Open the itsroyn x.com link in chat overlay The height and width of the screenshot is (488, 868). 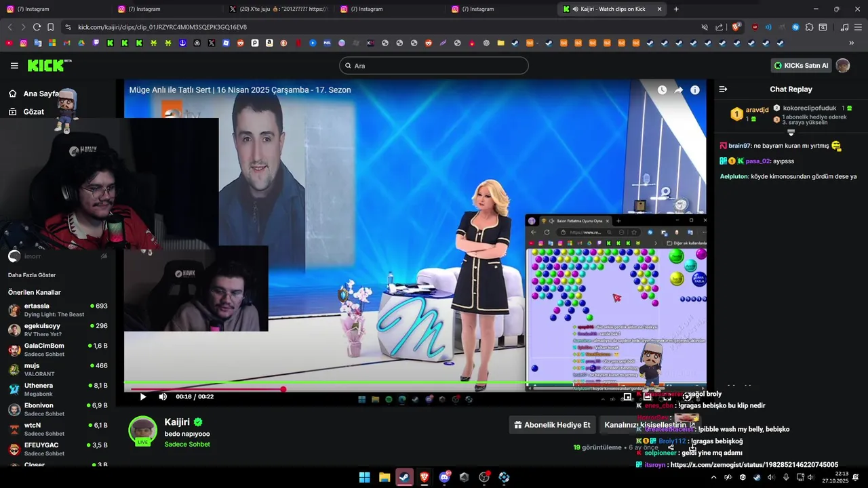(754, 465)
